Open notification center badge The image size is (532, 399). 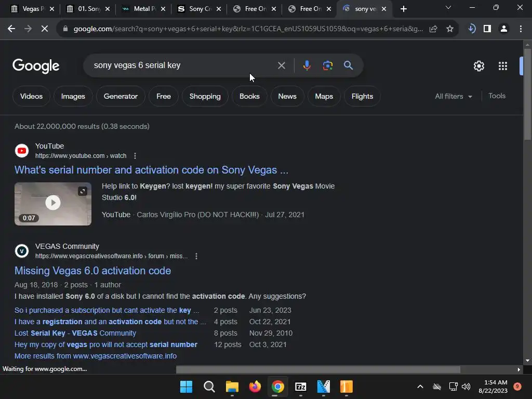(x=517, y=386)
